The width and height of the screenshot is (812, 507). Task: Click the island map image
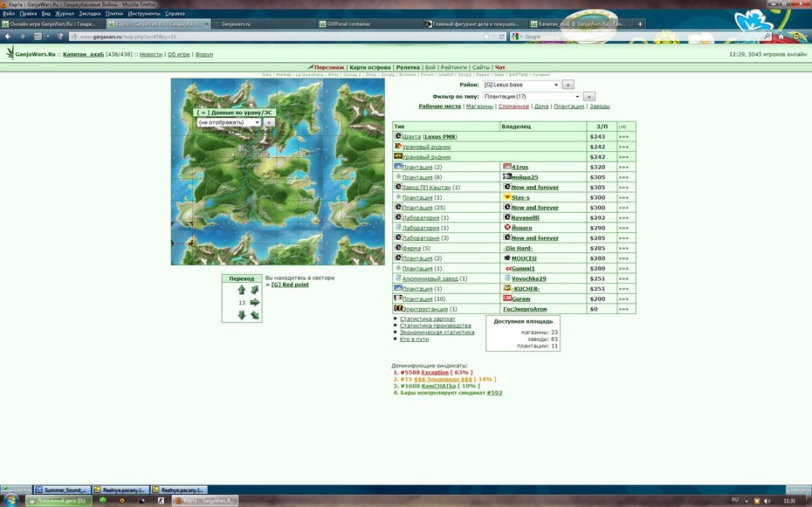tap(279, 172)
